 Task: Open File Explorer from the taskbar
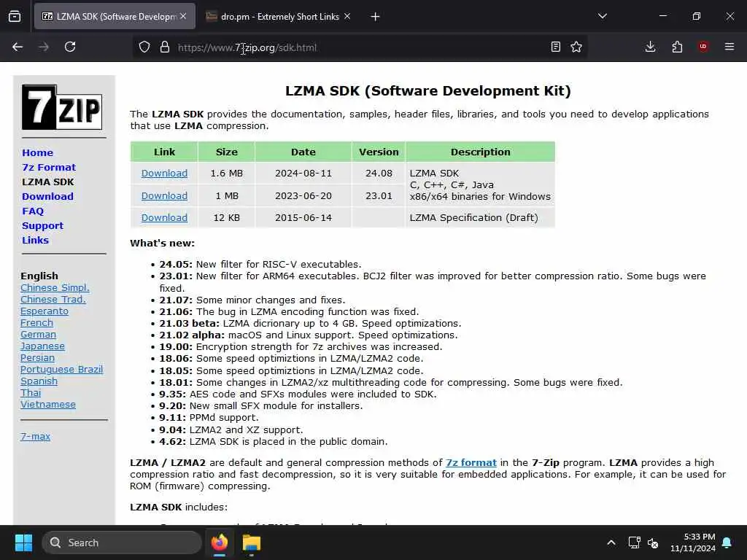point(252,542)
